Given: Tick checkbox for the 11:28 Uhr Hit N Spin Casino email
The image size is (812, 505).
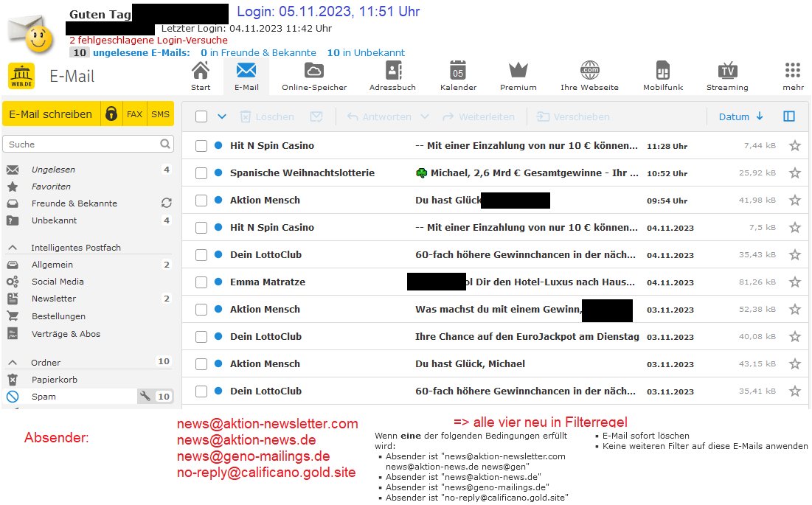Looking at the screenshot, I should click(x=201, y=146).
